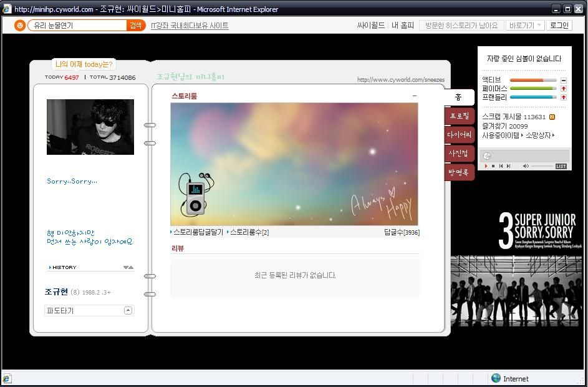The image size is (588, 387).
Task: Collapse the 스토리룸 section with minus button
Action: pyautogui.click(x=415, y=96)
